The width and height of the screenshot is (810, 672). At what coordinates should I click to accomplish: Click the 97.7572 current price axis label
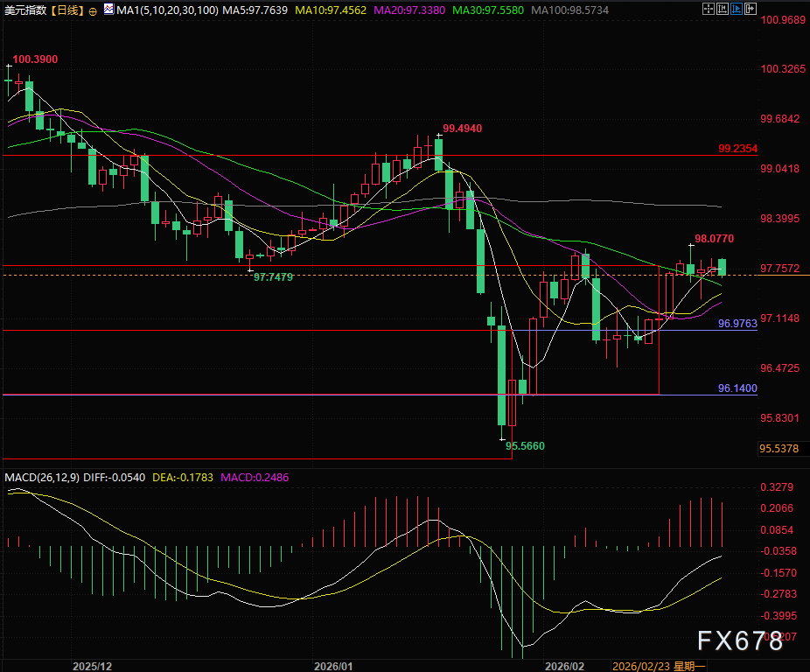click(x=780, y=269)
